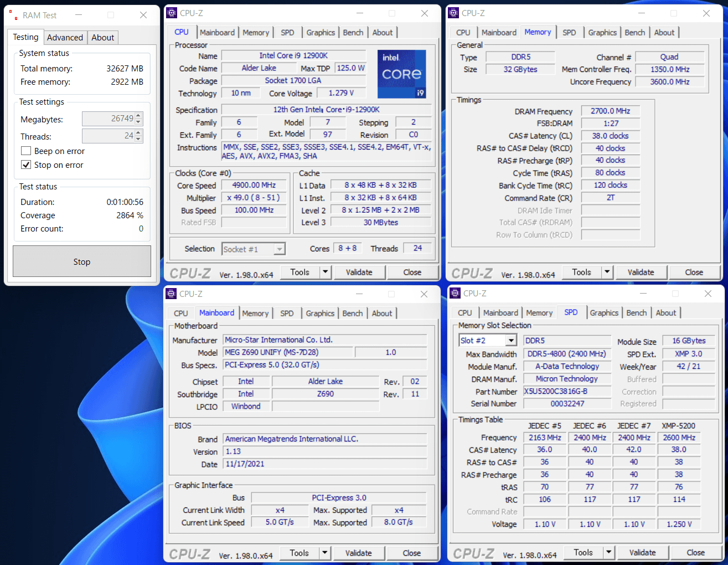Click Tools button in the Mainboard window
Image resolution: width=728 pixels, height=565 pixels.
(x=300, y=553)
